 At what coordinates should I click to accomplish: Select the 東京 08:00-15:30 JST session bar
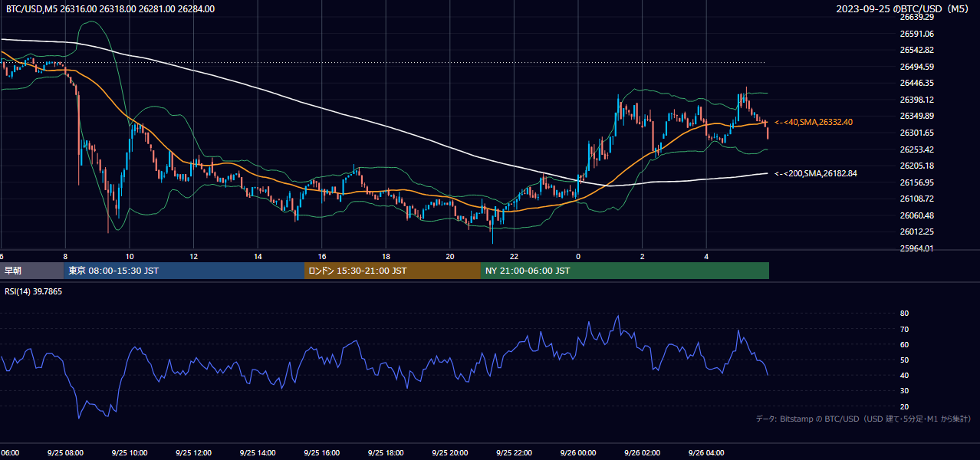(184, 271)
